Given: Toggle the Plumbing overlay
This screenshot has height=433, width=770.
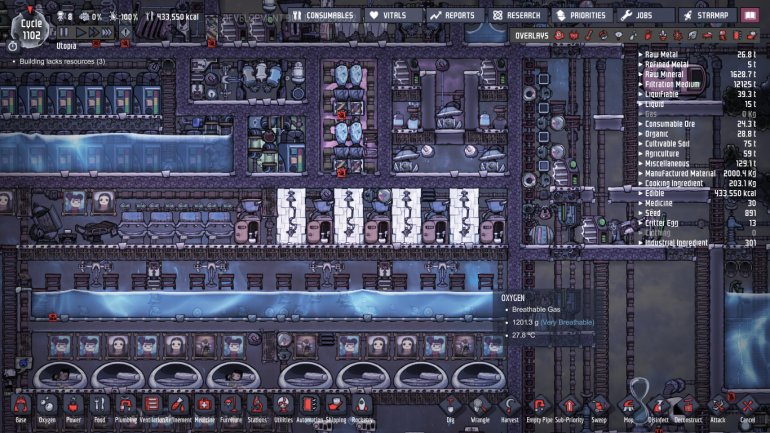Looking at the screenshot, I should tap(633, 35).
